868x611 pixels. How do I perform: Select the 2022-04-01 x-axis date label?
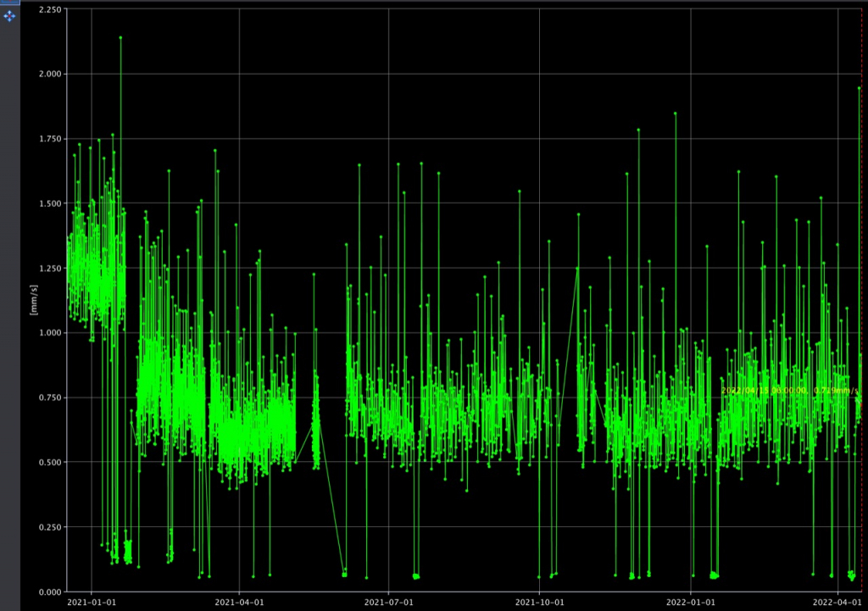click(x=838, y=602)
